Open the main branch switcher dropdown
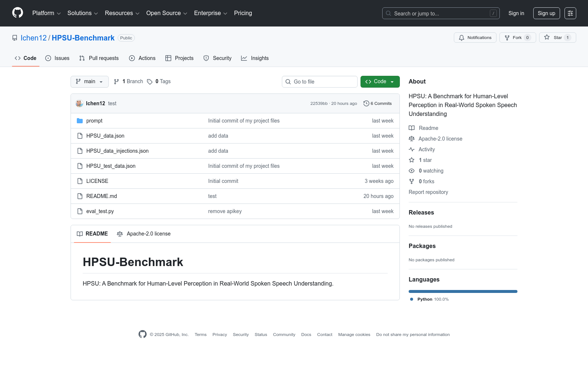This screenshot has width=588, height=368. [x=90, y=82]
